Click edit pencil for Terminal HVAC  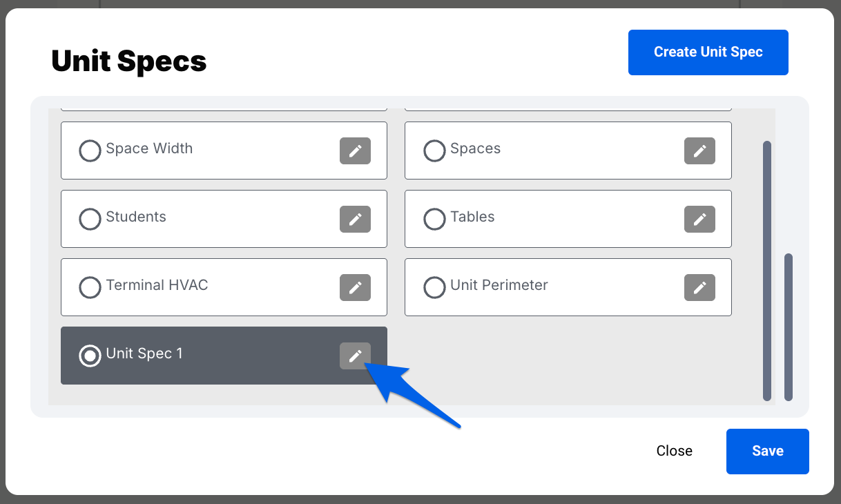(x=355, y=288)
